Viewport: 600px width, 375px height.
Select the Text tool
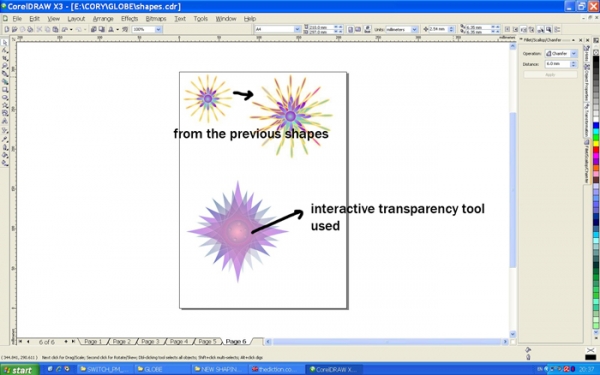coord(5,121)
